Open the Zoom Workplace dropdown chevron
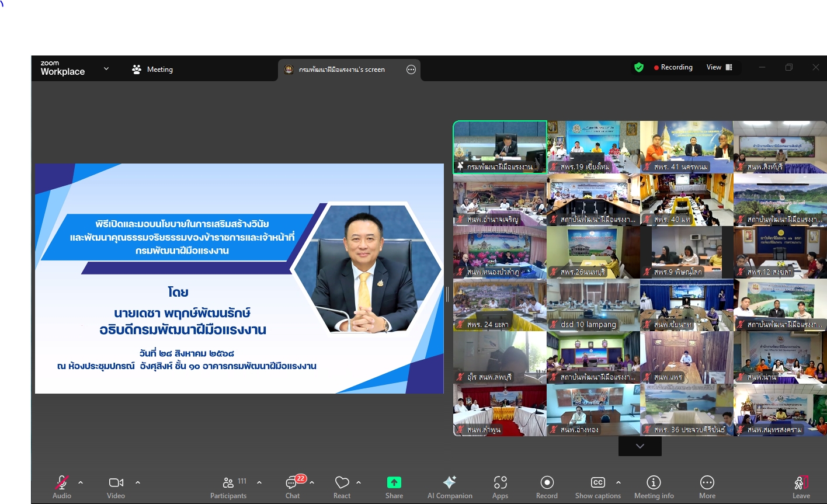This screenshot has width=827, height=504. [106, 69]
